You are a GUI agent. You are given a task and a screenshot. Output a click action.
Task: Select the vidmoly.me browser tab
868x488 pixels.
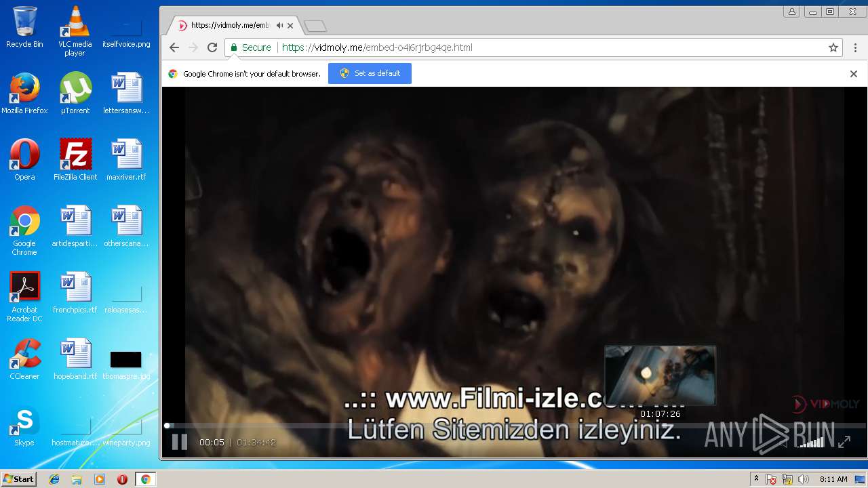point(234,26)
